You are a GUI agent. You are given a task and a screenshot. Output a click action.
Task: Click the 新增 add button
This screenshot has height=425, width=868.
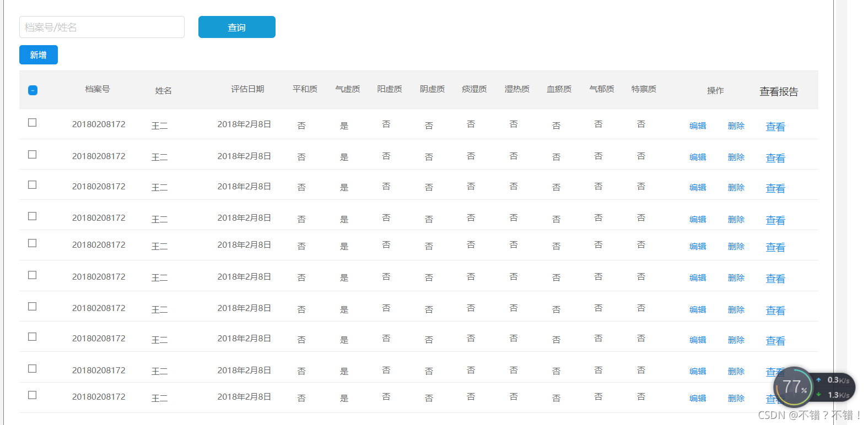[39, 55]
